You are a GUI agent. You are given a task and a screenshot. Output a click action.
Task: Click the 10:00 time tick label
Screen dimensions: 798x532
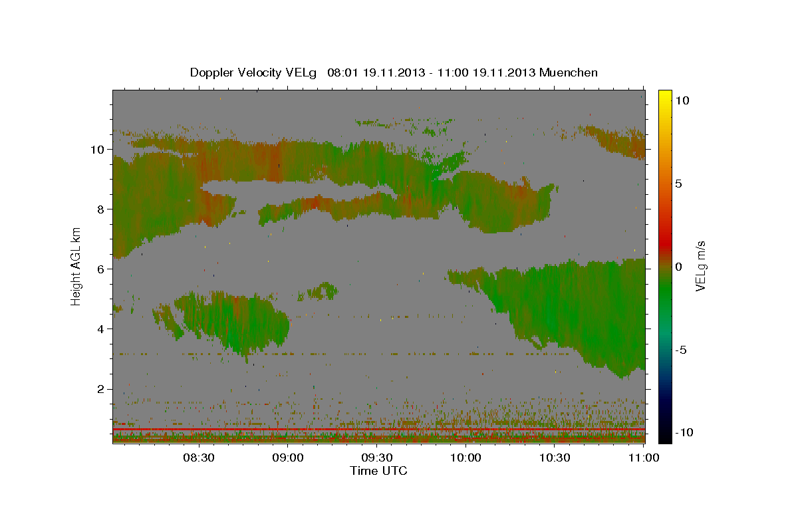(x=465, y=458)
